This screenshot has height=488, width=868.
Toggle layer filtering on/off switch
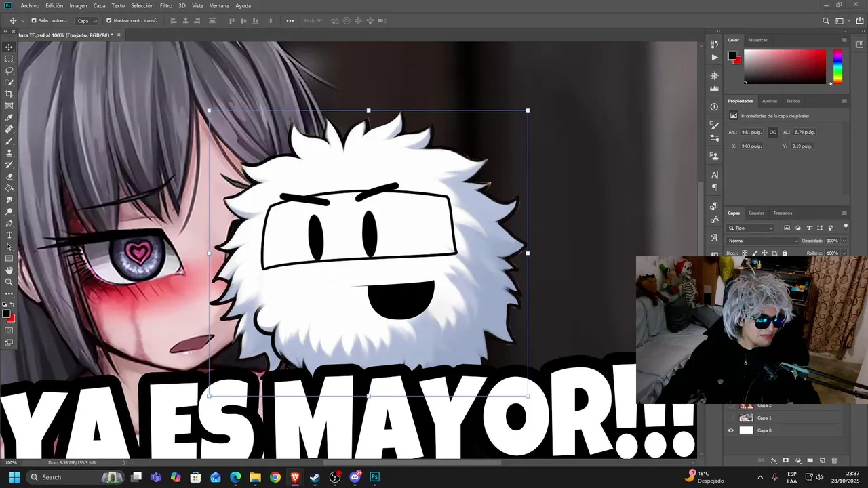(x=846, y=227)
